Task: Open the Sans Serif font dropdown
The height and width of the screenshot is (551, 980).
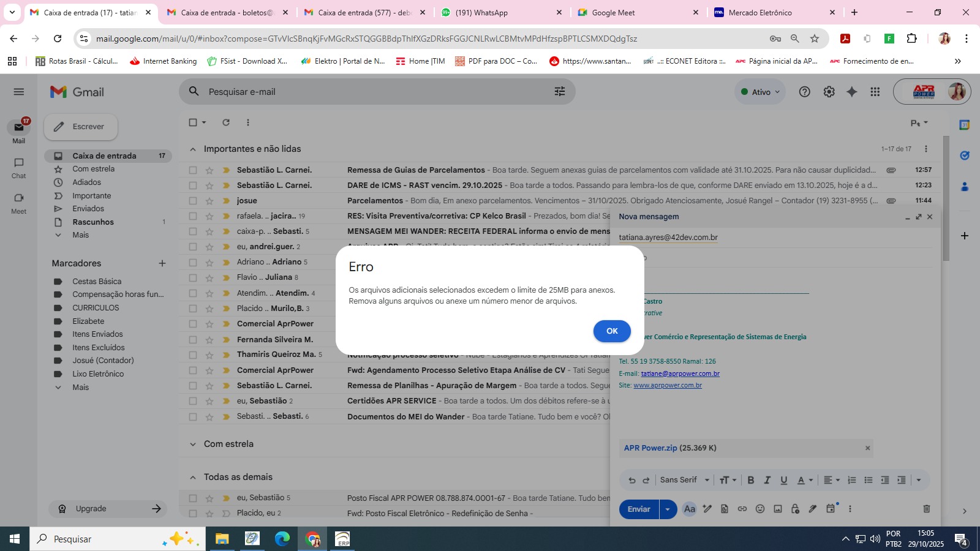Action: click(684, 480)
